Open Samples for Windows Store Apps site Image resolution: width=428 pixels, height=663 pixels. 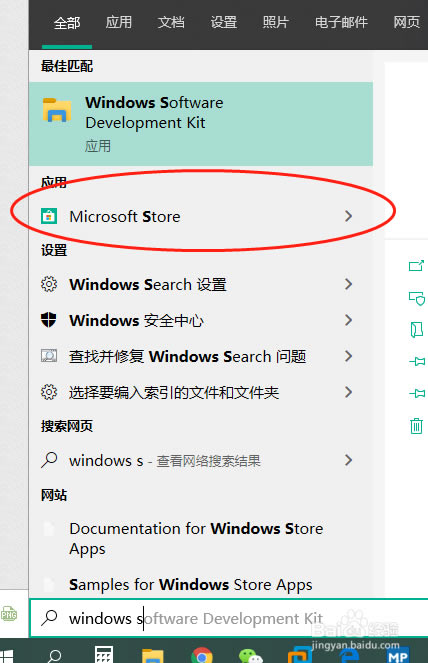(201, 584)
